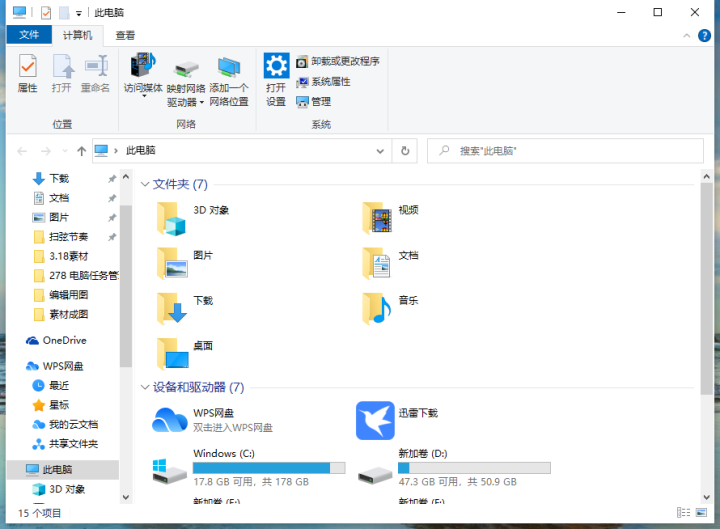Open 编辑用图 folder in sidebar
The width and height of the screenshot is (720, 529).
pyautogui.click(x=68, y=295)
